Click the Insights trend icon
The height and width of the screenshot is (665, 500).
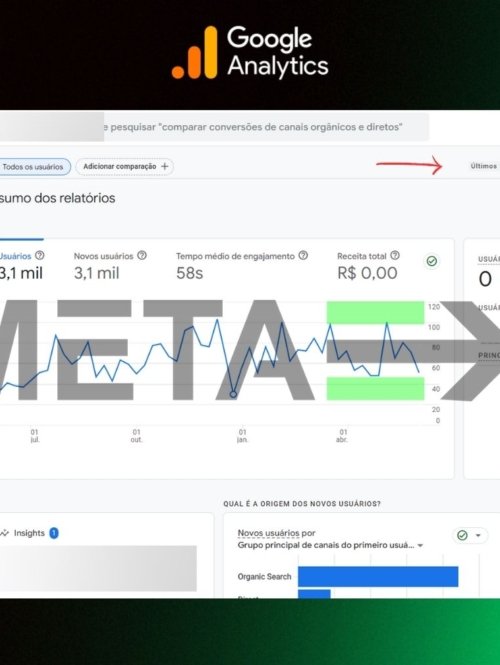tap(5, 533)
